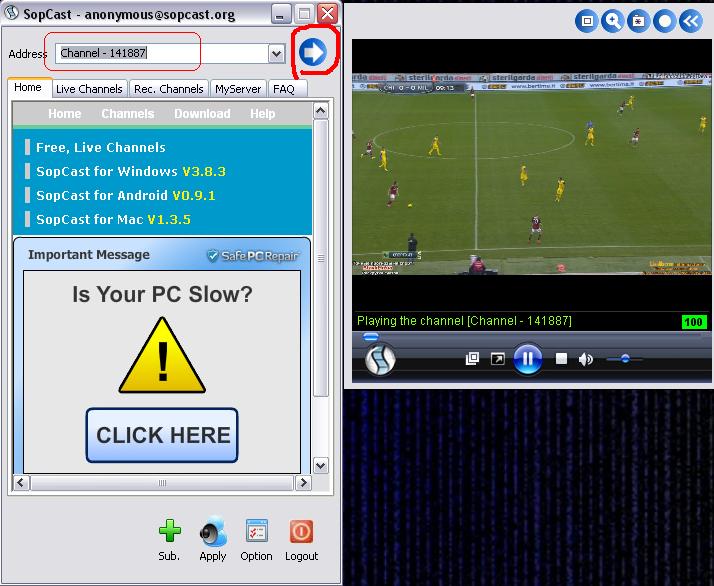714x586 pixels.
Task: Click the blue Go arrow button
Action: coord(313,52)
